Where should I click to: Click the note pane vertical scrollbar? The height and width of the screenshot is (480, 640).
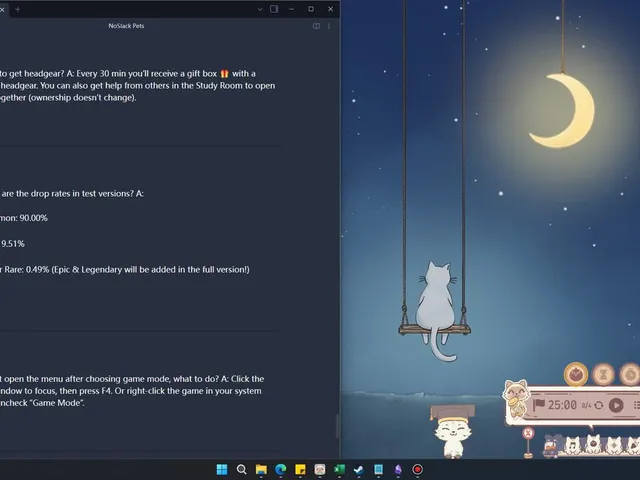coord(338,426)
